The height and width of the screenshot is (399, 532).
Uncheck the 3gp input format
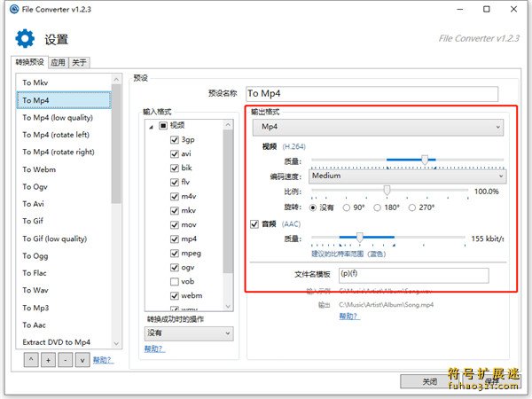pyautogui.click(x=175, y=139)
